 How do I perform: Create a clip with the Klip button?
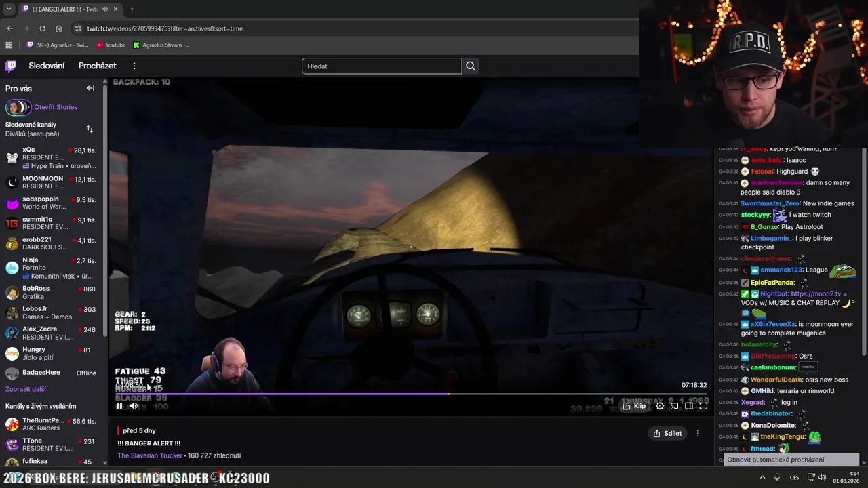[634, 406]
